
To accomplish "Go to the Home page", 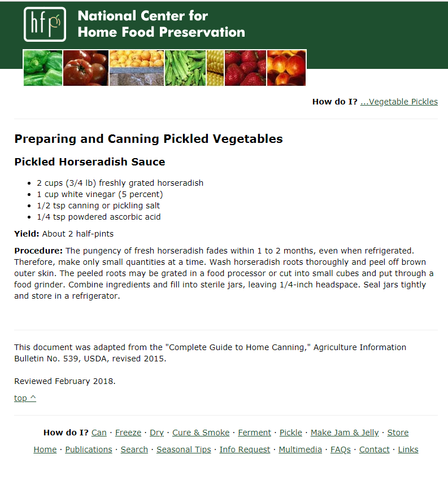I will [x=45, y=449].
